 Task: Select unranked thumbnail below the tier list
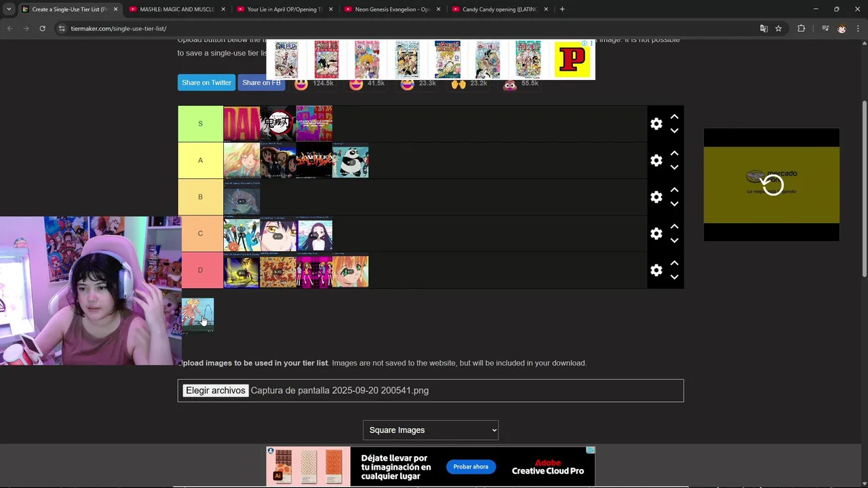pos(197,315)
